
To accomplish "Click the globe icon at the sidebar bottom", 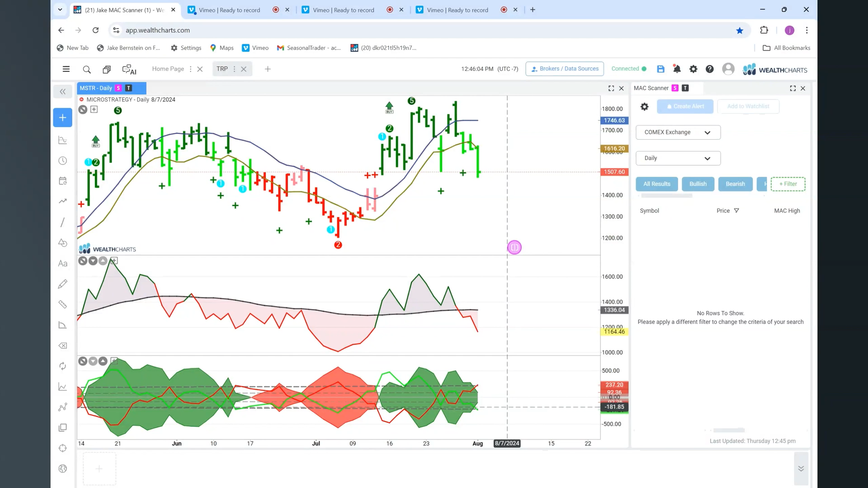I will [63, 469].
